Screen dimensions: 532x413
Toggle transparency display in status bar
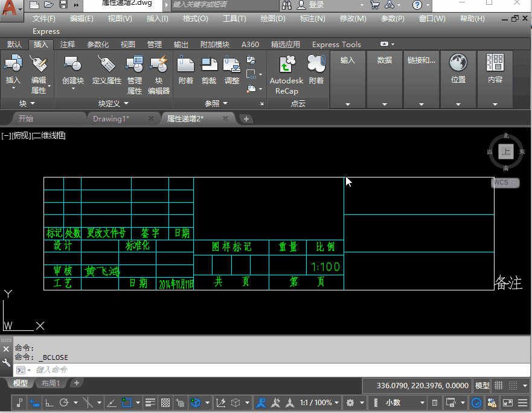[165, 403]
